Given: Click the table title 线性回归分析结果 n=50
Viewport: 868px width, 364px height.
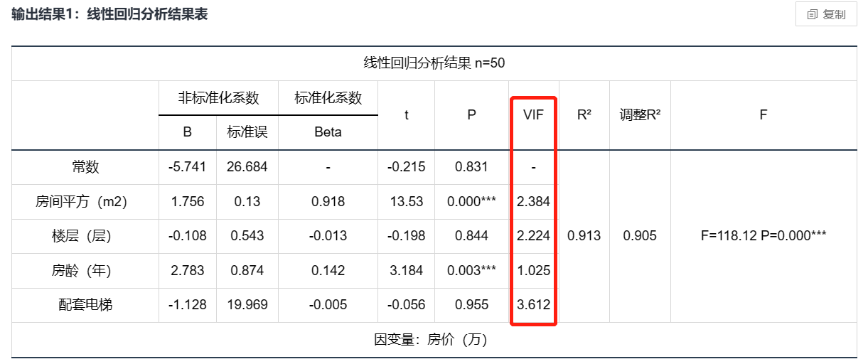Looking at the screenshot, I should coord(434,63).
